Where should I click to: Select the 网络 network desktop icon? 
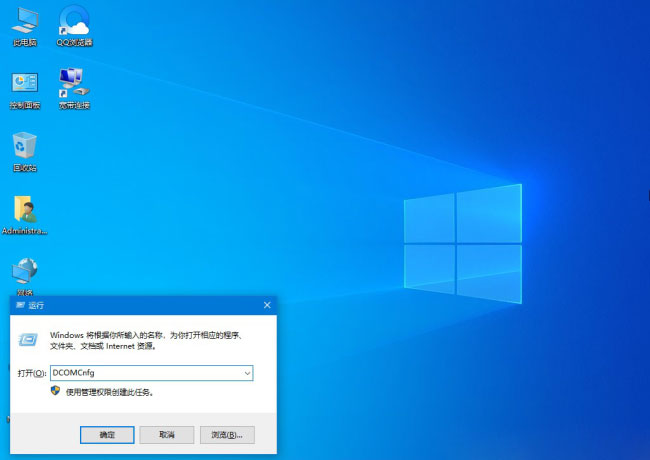[25, 277]
